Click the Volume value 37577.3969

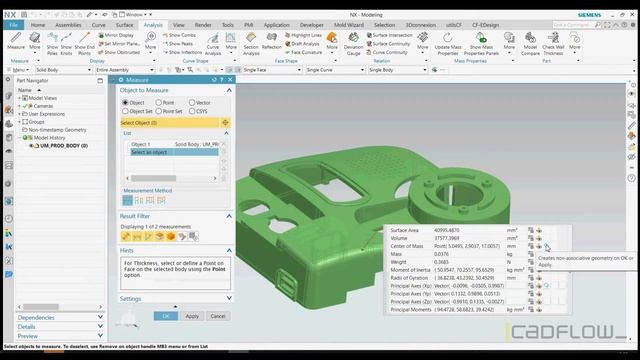click(x=447, y=238)
